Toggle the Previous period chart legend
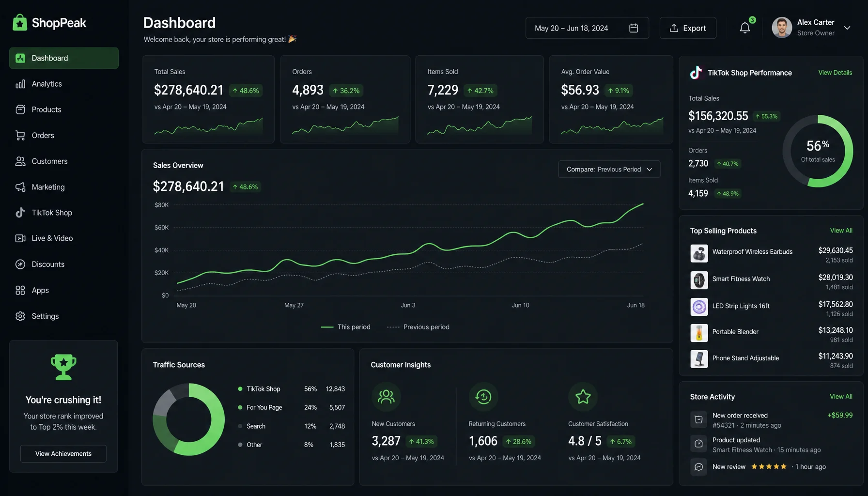The width and height of the screenshot is (868, 496). tap(418, 327)
